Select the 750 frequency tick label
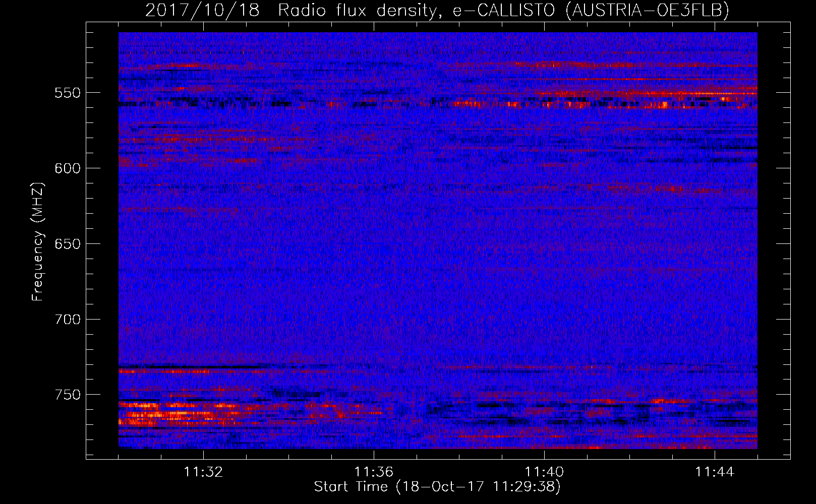This screenshot has width=816, height=504. tap(68, 395)
